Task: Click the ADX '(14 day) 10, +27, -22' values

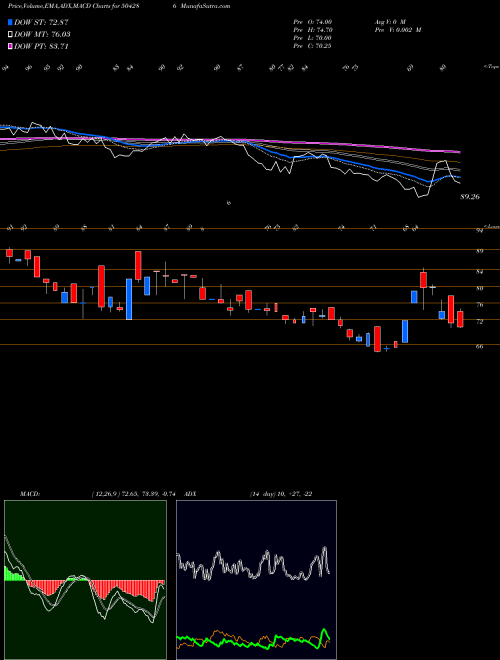Action: pos(281,494)
